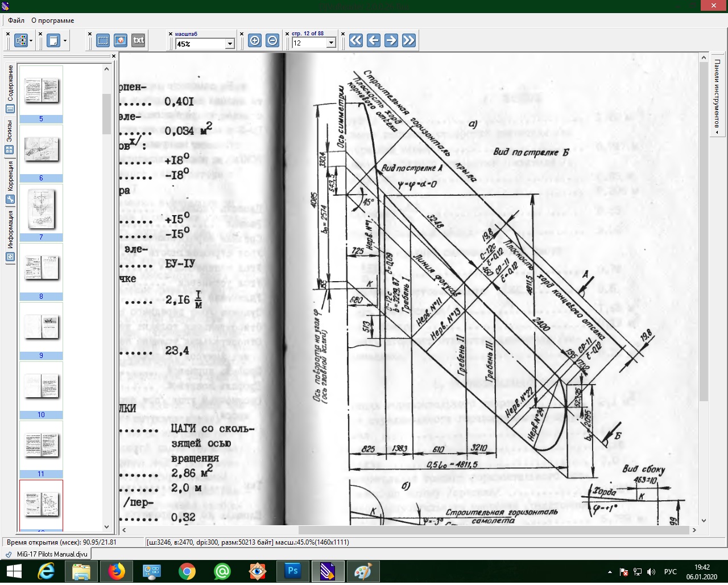
Task: Go to the previous page
Action: point(374,40)
